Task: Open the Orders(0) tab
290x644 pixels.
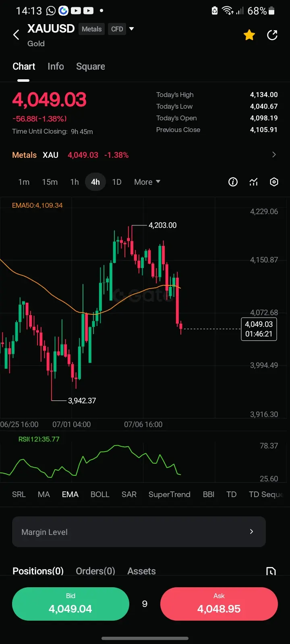Action: pyautogui.click(x=95, y=571)
